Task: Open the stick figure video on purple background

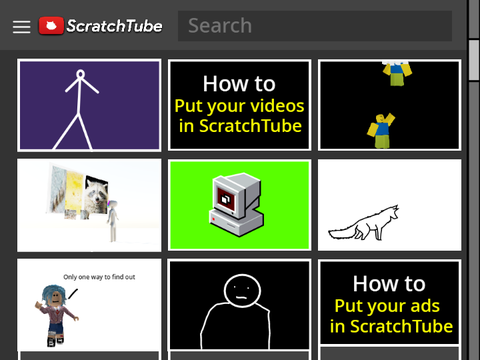Action: coord(89,105)
